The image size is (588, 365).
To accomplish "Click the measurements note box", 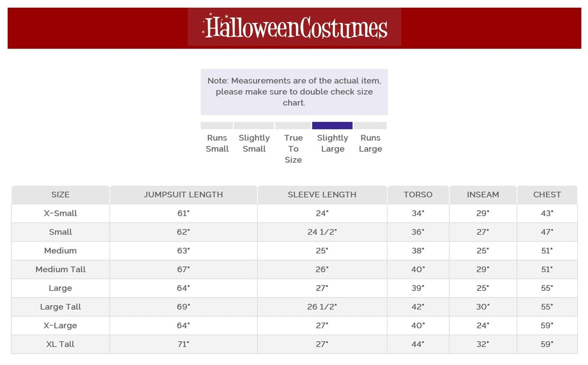I will (294, 92).
